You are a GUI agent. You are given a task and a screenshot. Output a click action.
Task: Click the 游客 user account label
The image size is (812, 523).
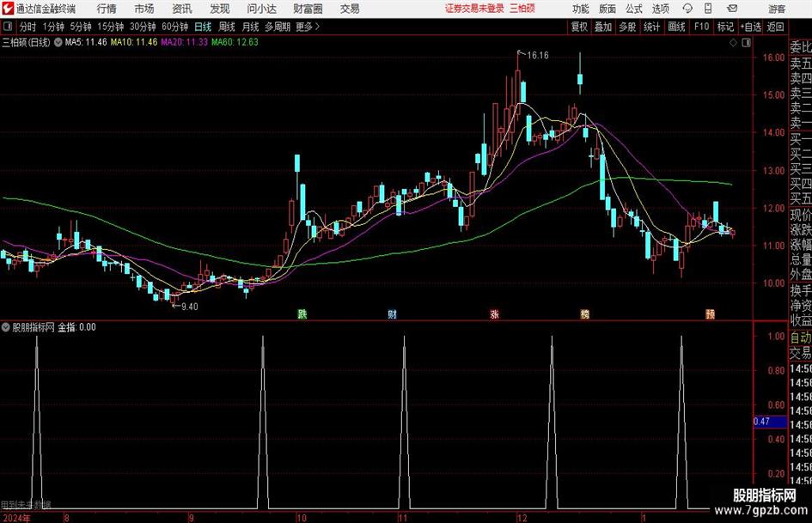[x=776, y=9]
